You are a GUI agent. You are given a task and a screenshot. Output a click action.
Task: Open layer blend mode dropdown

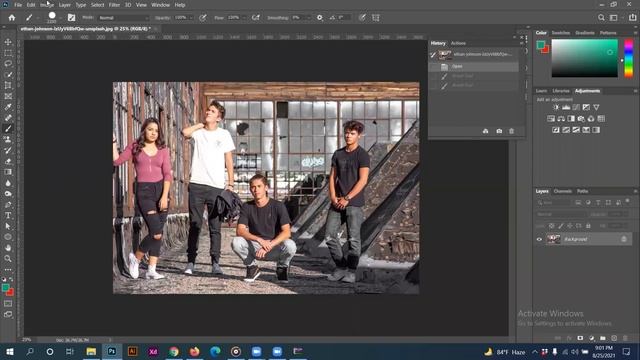click(x=560, y=214)
